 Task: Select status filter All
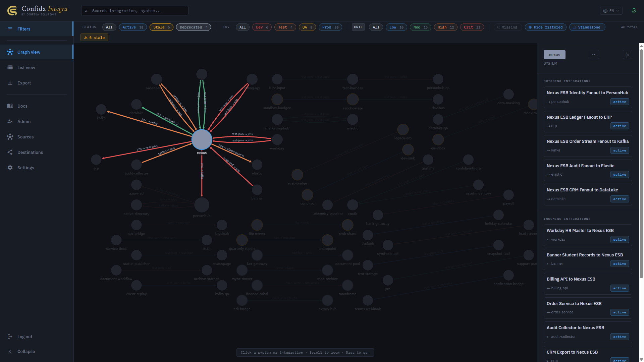[x=109, y=27]
